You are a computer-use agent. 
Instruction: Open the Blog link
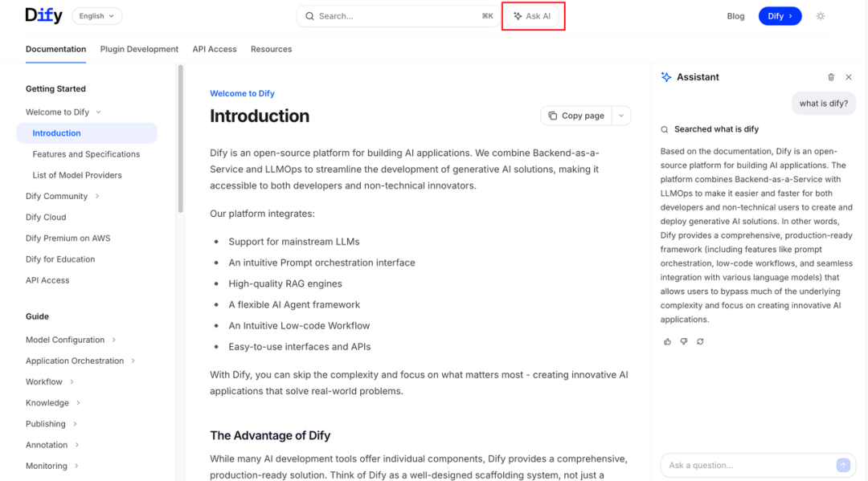click(x=735, y=16)
